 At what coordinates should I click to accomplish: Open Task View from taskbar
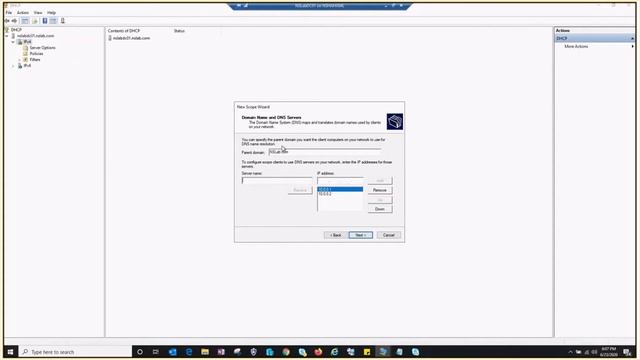[x=156, y=352]
